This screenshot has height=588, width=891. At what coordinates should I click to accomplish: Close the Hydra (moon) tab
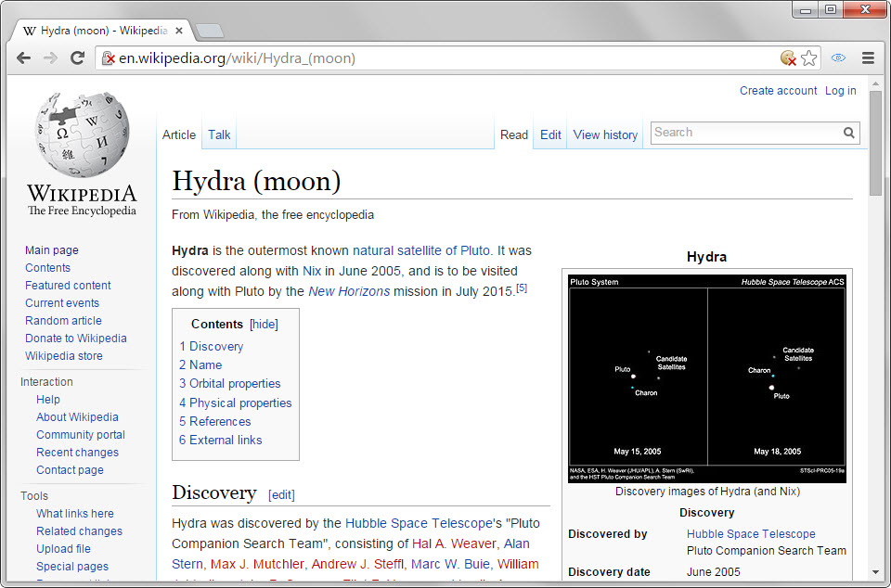179,31
